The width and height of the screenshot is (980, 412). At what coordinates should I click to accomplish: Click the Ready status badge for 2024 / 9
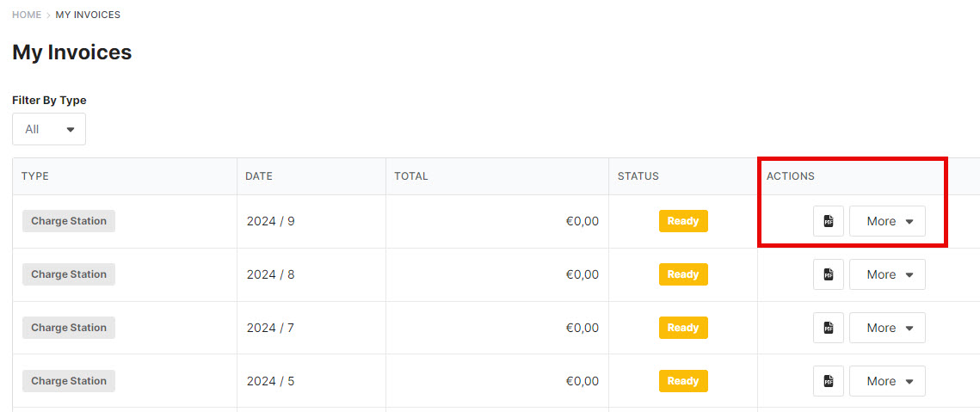(x=683, y=221)
